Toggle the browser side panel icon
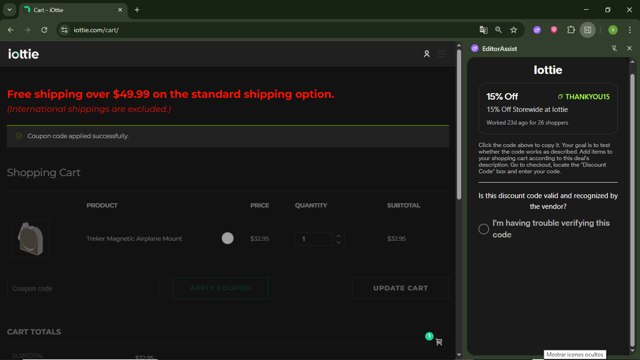This screenshot has height=360, width=640. [x=588, y=30]
